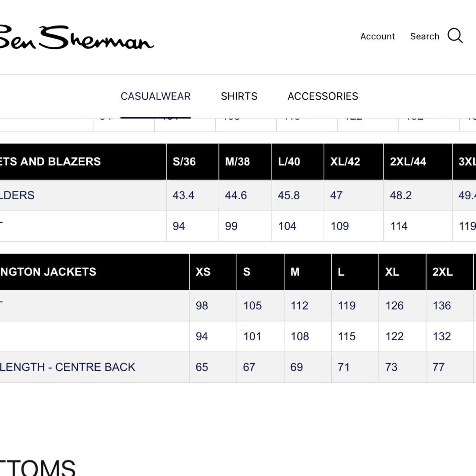Click the L/40 column header
Image resolution: width=476 pixels, height=476 pixels.
pyautogui.click(x=289, y=162)
